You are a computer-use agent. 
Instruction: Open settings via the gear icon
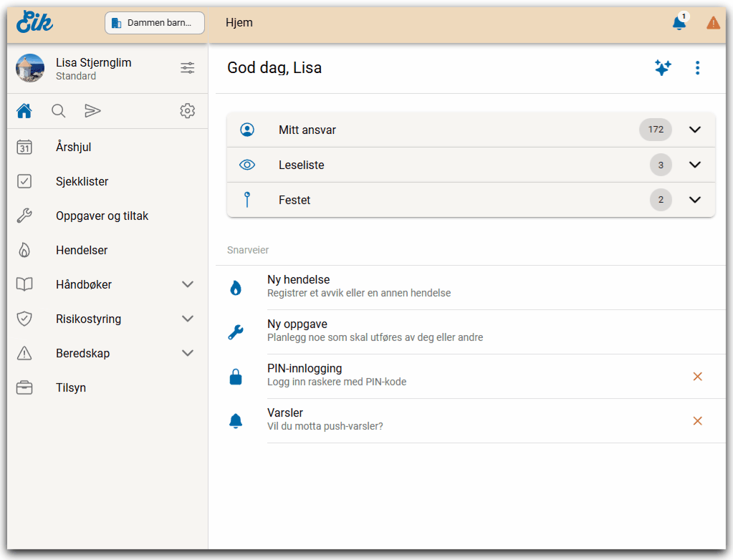tap(187, 111)
